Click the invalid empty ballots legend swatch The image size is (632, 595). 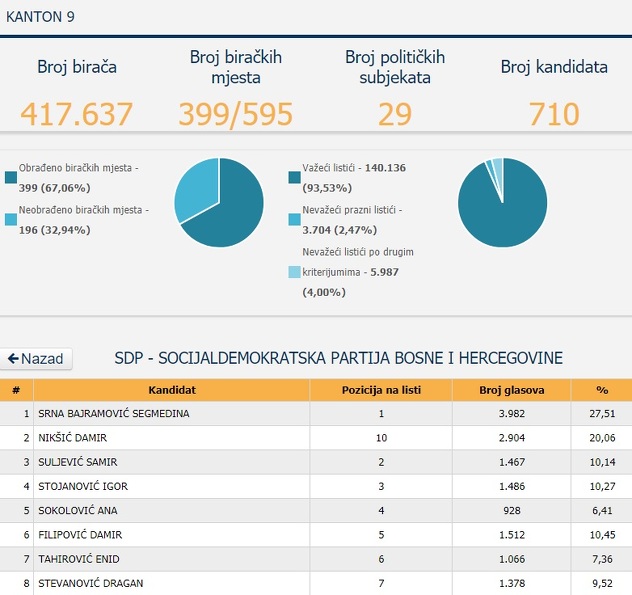coord(294,219)
